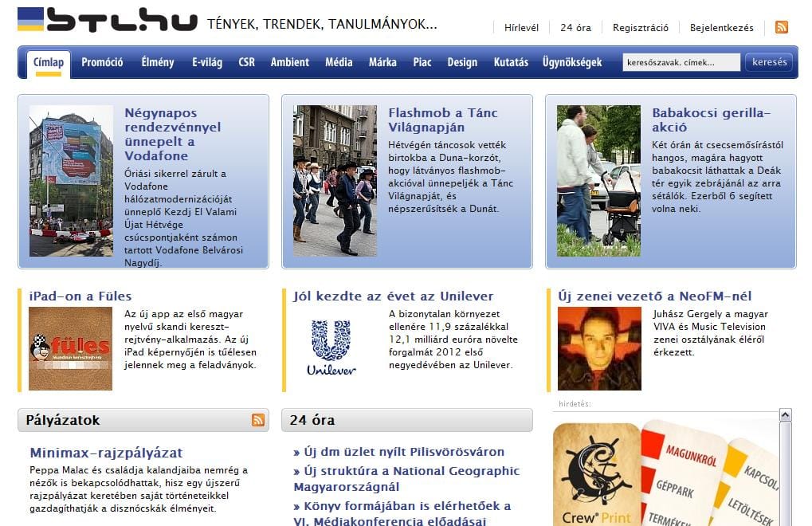812x526 pixels.
Task: Open the Minimax-rajzpályázat link
Action: click(106, 453)
